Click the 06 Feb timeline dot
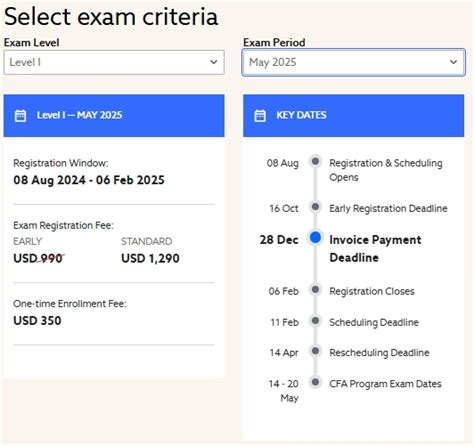The height and width of the screenshot is (446, 474). click(x=315, y=289)
